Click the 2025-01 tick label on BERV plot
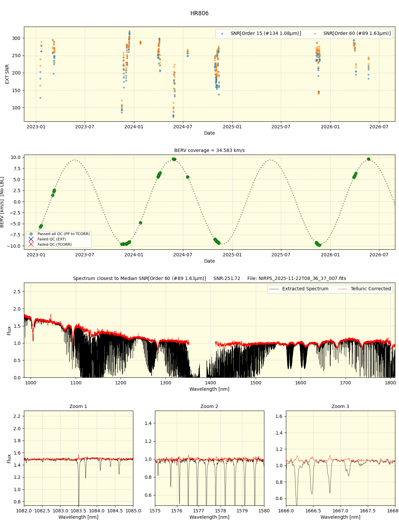The width and height of the screenshot is (399, 532). [232, 255]
